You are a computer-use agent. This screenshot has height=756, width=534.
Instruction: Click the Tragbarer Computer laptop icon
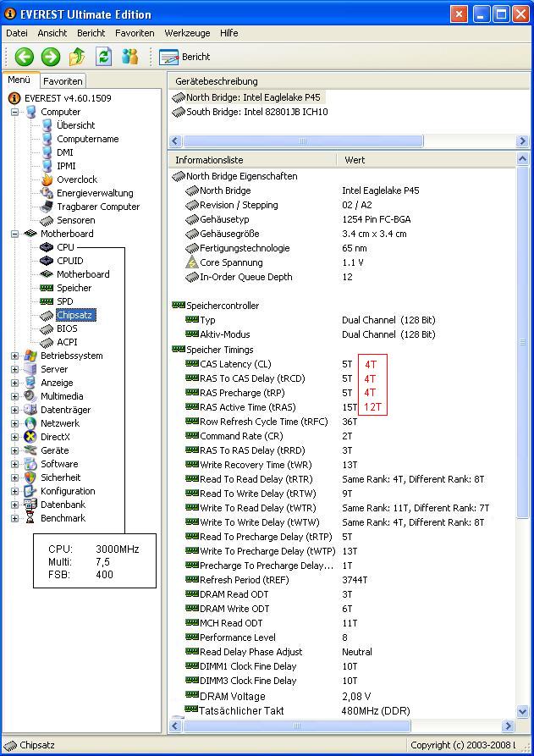[x=47, y=207]
